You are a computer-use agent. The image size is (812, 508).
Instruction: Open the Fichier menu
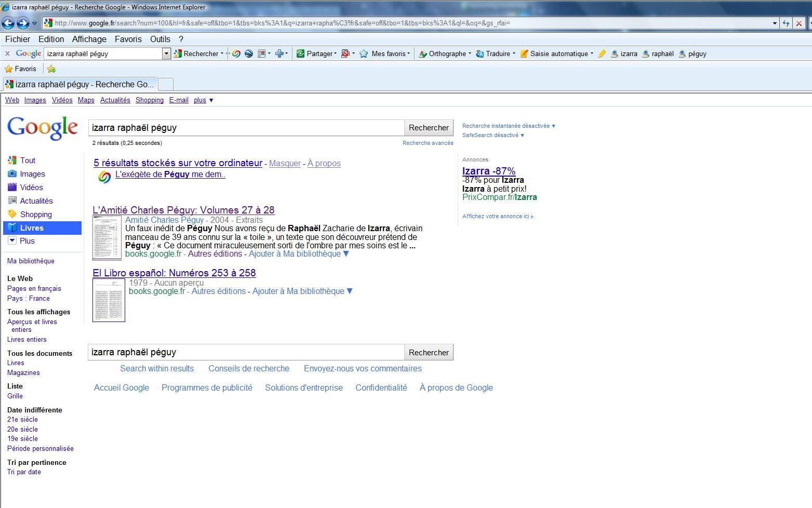click(x=18, y=39)
